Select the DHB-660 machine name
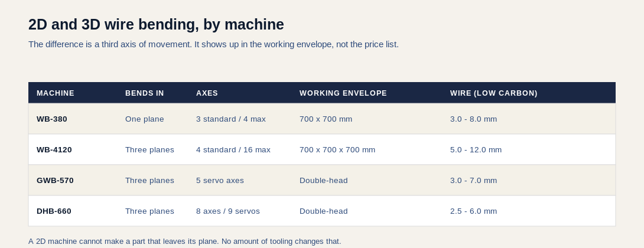 tap(54, 211)
